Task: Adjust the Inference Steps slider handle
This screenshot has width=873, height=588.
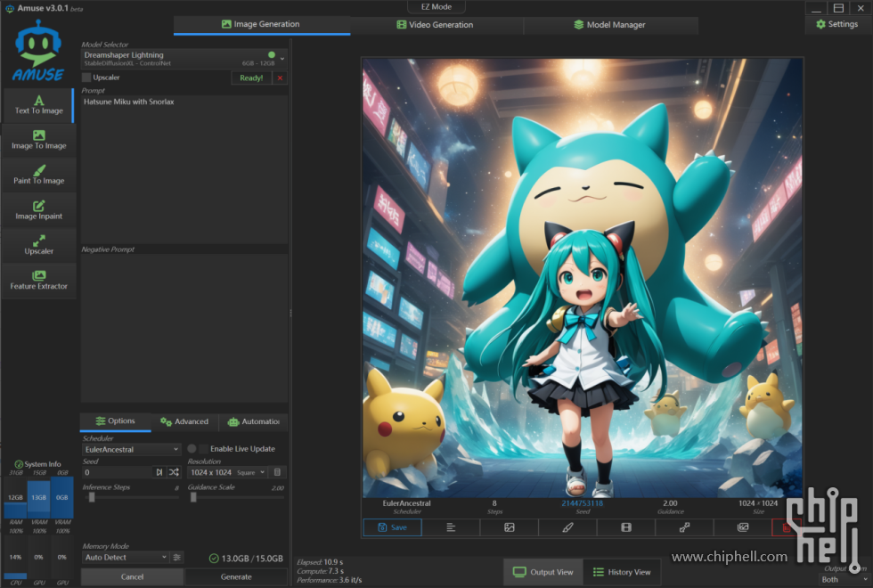Action: (x=92, y=497)
